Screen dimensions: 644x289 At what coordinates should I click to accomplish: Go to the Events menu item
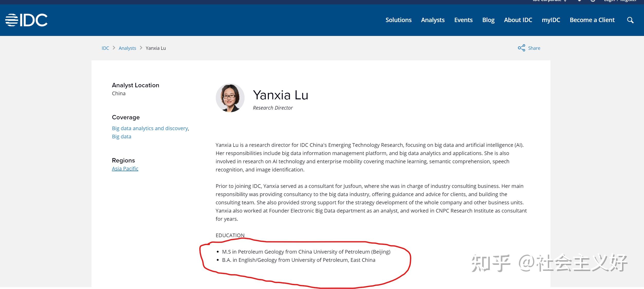point(463,20)
